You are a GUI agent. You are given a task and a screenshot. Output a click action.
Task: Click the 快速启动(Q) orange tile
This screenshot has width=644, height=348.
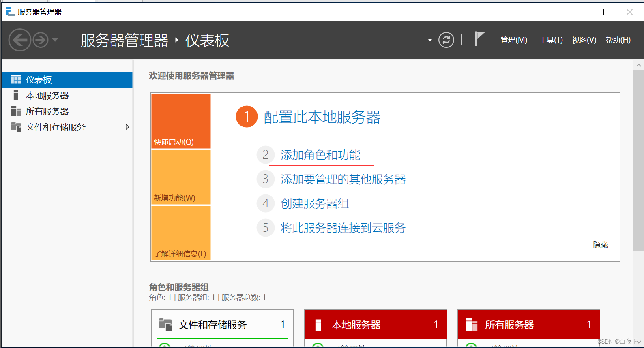click(x=181, y=121)
